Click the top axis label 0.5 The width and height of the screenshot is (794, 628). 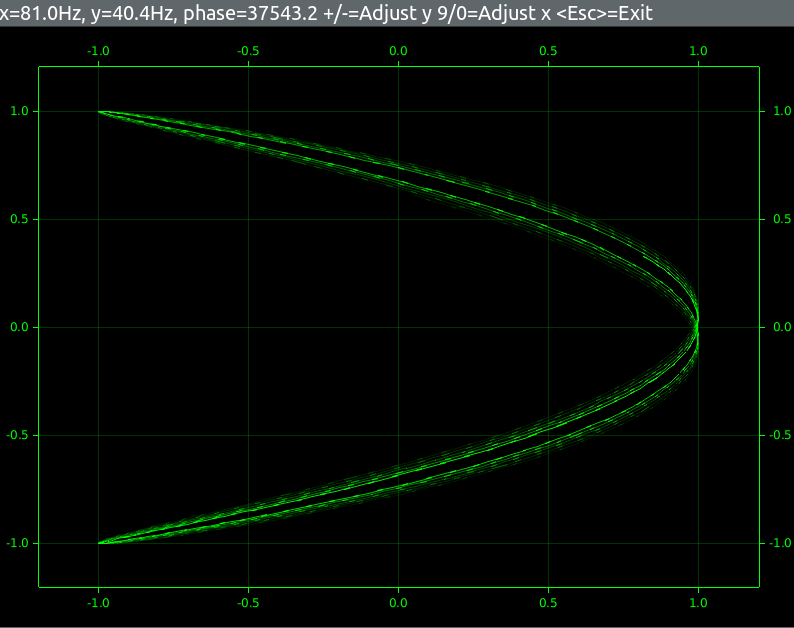click(548, 51)
